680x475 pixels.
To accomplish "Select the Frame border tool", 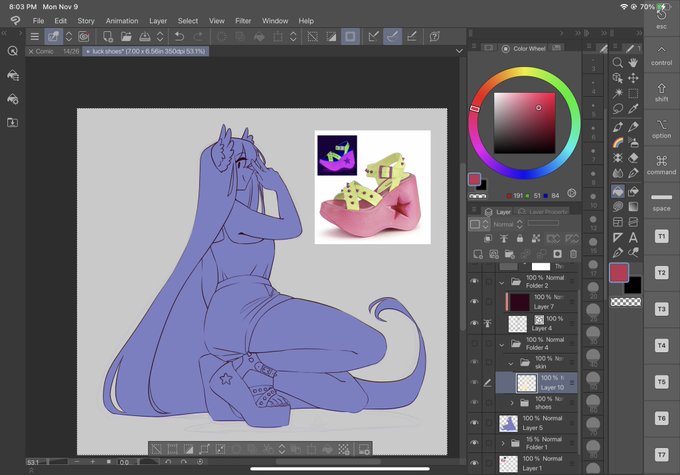I will click(618, 222).
